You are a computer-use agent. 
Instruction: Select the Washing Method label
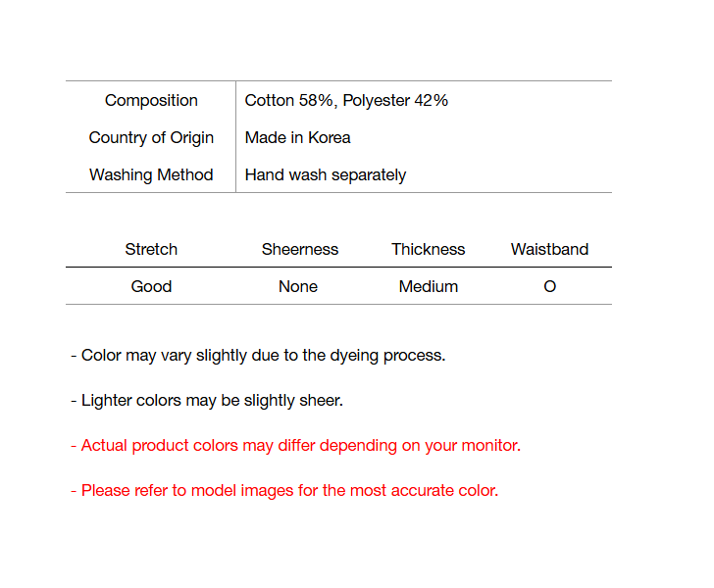click(151, 174)
